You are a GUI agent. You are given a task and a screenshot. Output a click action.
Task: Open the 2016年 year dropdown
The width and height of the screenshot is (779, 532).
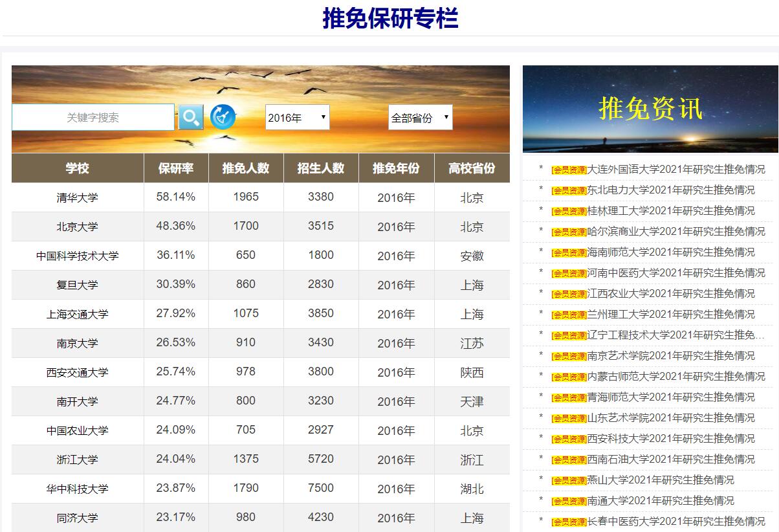point(297,118)
